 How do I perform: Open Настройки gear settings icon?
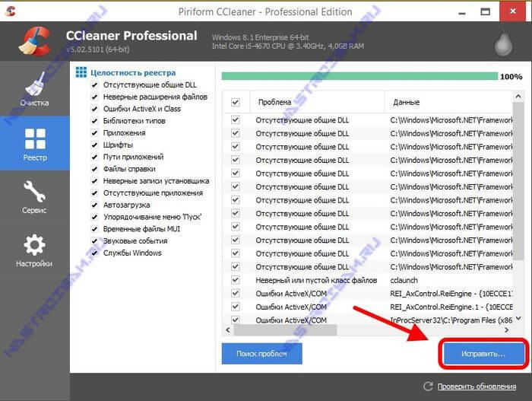(34, 250)
